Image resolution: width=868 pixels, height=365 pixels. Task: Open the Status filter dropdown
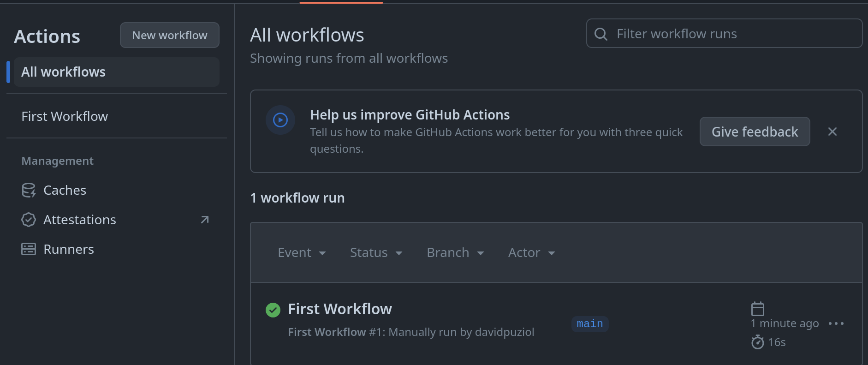(x=376, y=253)
